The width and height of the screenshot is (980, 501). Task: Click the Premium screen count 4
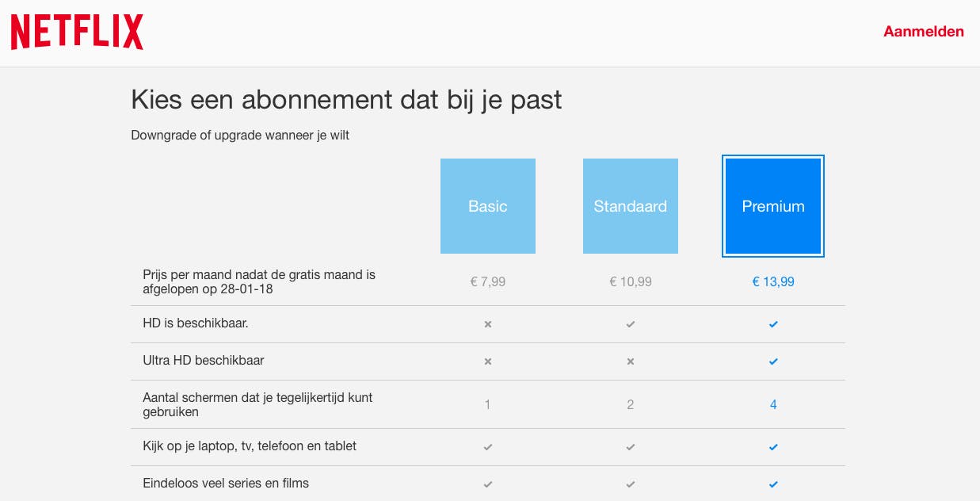[773, 405]
